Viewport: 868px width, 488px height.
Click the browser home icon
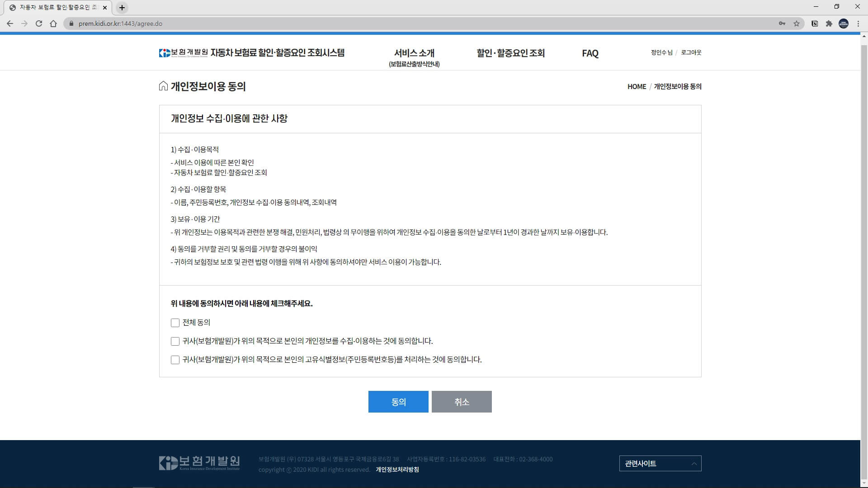point(53,23)
